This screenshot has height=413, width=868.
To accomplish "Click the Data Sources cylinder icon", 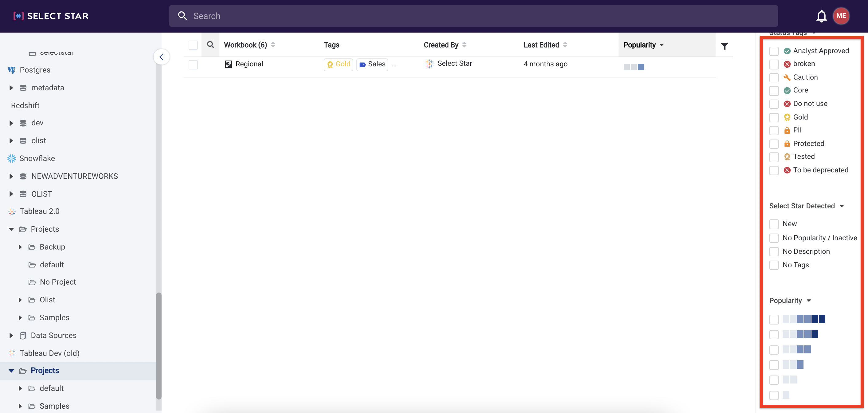I will click(23, 336).
